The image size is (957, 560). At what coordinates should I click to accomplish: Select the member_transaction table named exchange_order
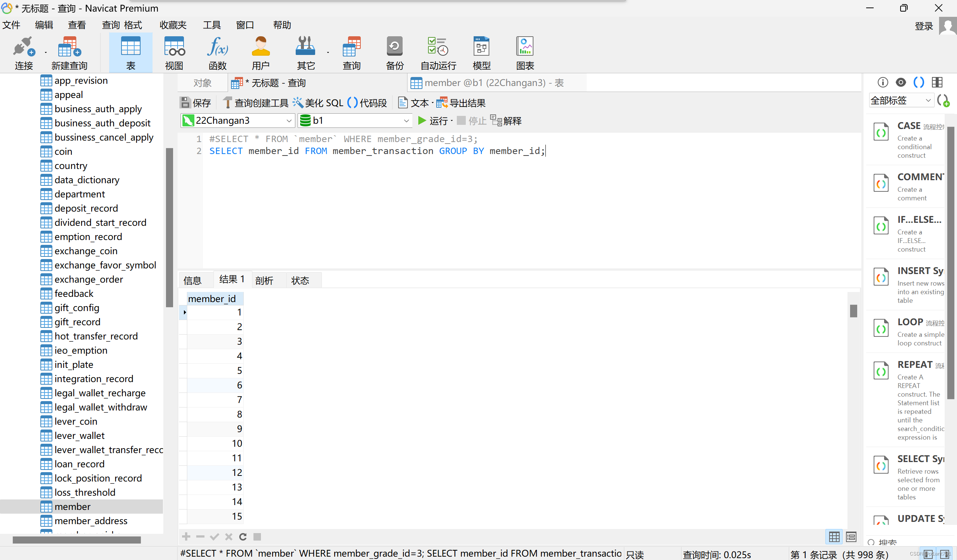click(x=89, y=279)
